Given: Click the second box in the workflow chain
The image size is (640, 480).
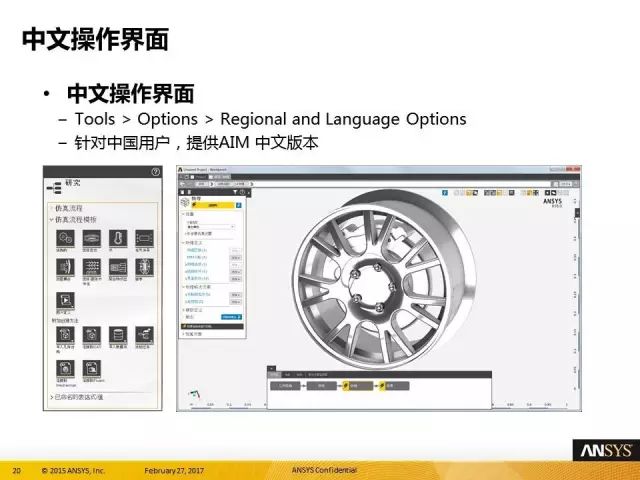Looking at the screenshot, I should 322,386.
